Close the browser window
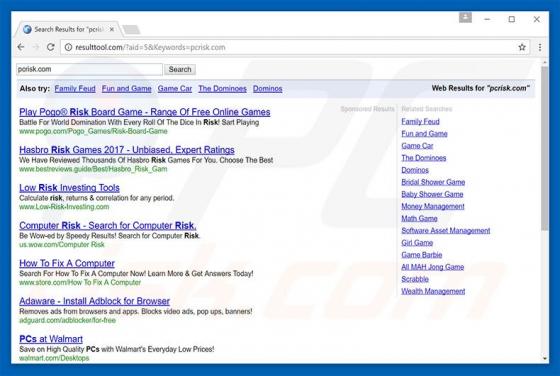 [x=536, y=19]
